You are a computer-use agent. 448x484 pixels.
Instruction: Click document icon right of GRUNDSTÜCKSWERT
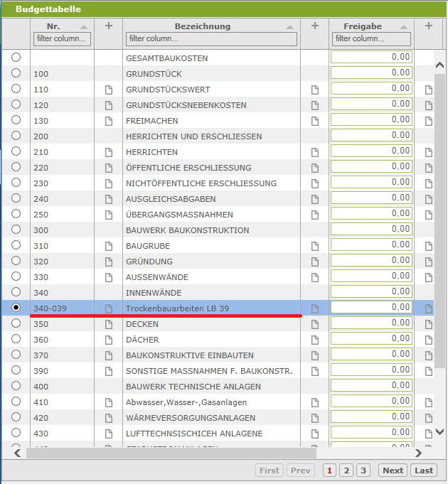pos(315,90)
